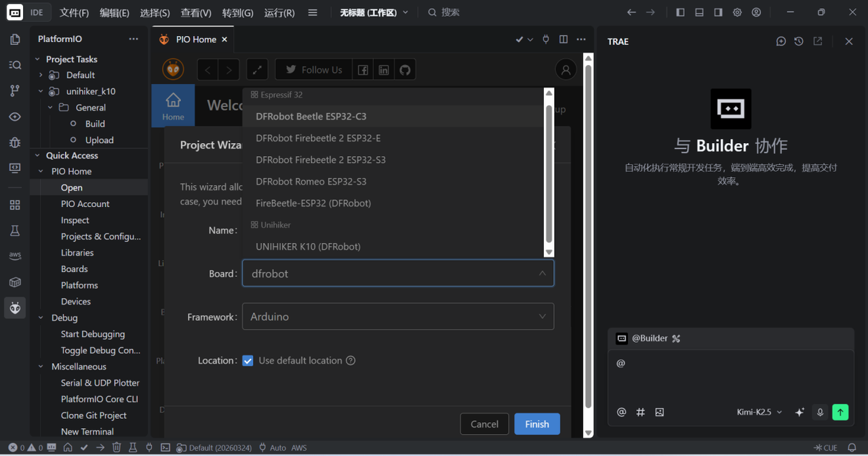868x456 pixels.
Task: Open the Board dropdown containing dfrobot
Action: click(398, 273)
